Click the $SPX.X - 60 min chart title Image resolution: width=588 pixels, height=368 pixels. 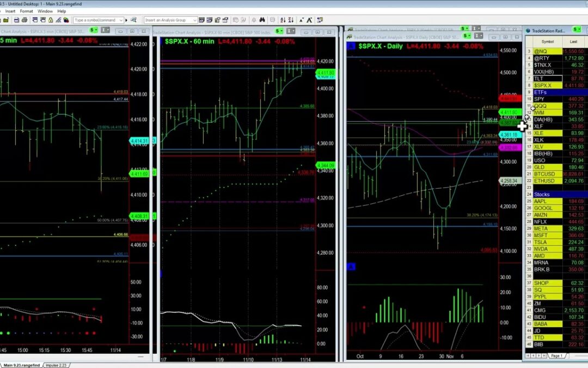click(x=189, y=41)
